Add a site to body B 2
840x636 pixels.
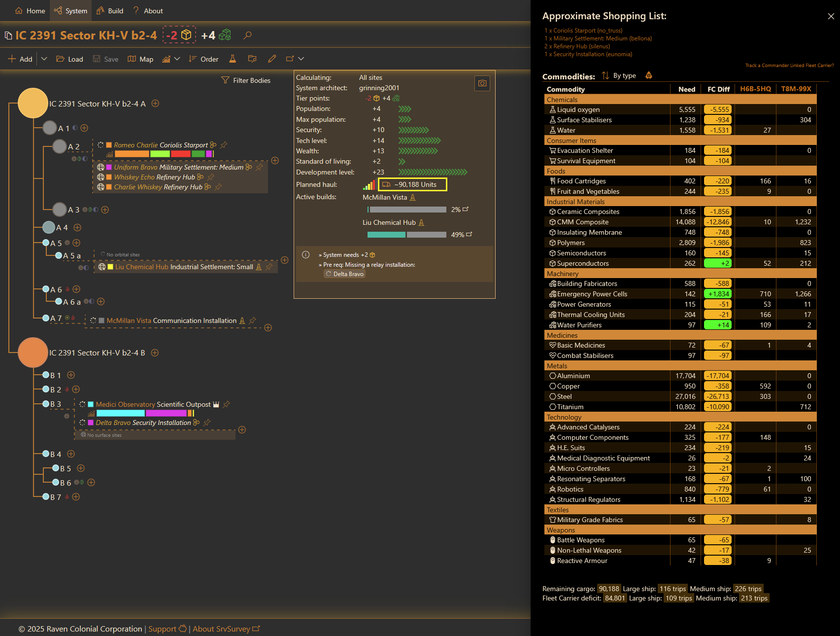coord(76,389)
